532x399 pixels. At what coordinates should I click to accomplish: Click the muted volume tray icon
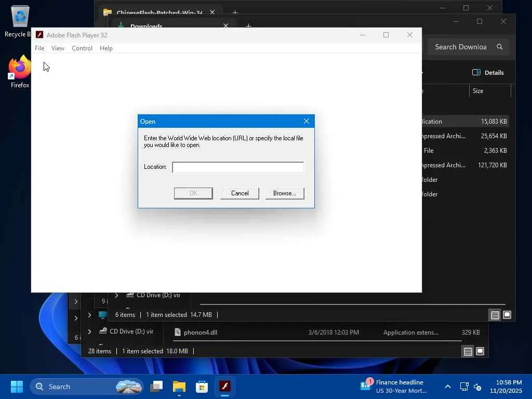coord(477,387)
